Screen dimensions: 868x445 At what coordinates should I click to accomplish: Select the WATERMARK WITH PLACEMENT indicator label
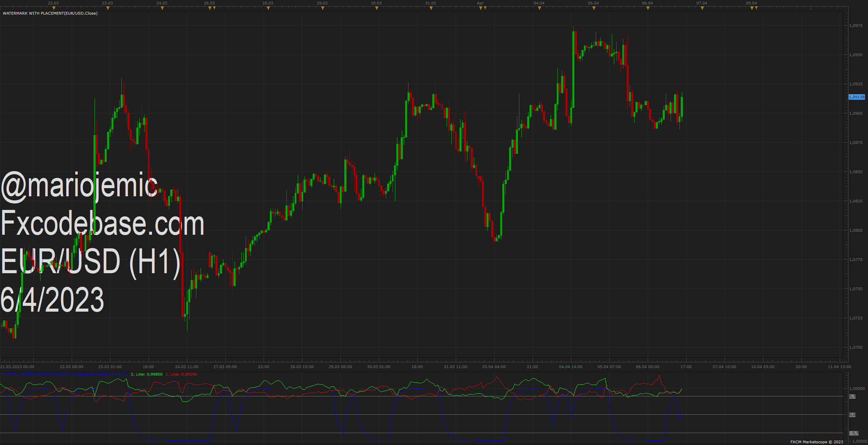click(50, 13)
